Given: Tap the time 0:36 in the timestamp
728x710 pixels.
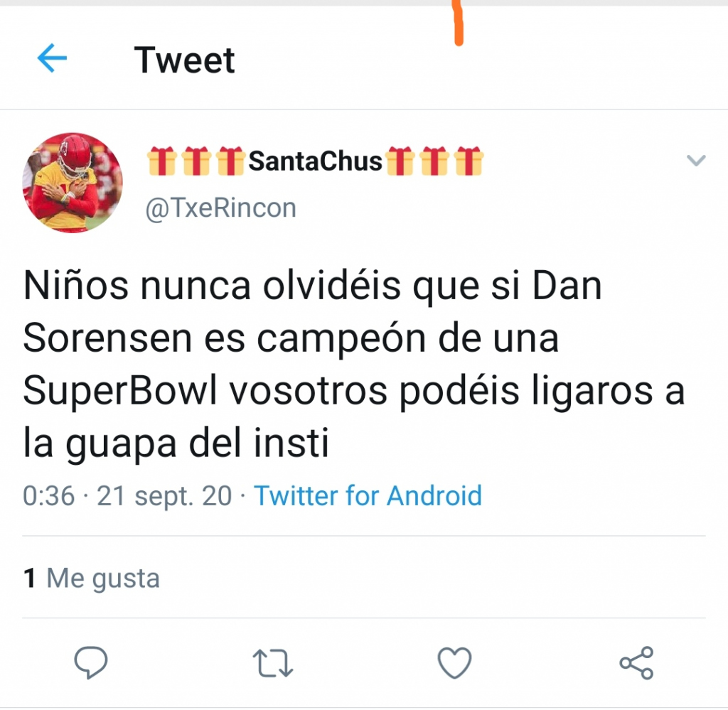Looking at the screenshot, I should tap(49, 495).
